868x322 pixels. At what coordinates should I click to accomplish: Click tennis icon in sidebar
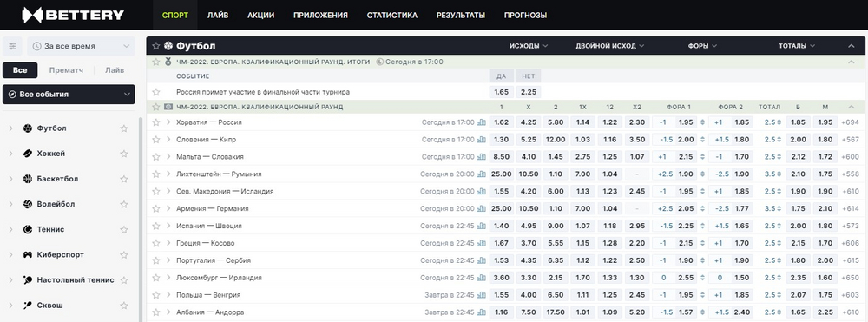(28, 229)
